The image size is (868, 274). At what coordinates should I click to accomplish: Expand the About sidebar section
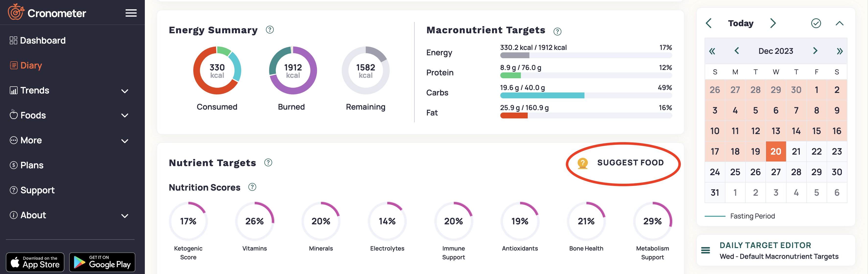[125, 216]
